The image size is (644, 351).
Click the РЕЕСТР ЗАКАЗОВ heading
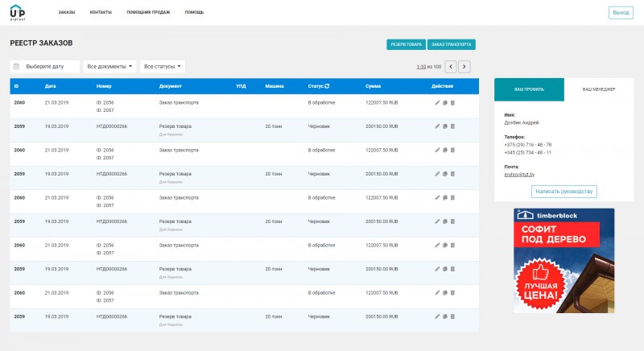41,43
